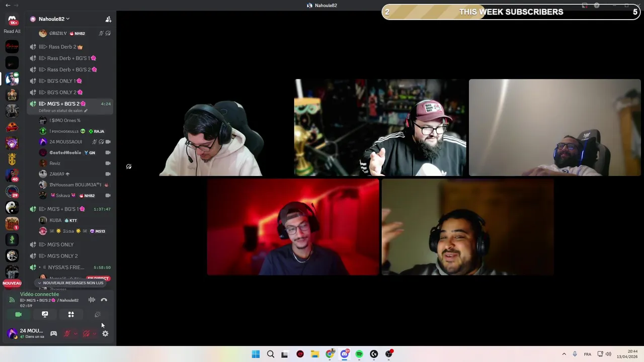Toggle headphone deafen in user panel
The image size is (644, 362).
86,334
